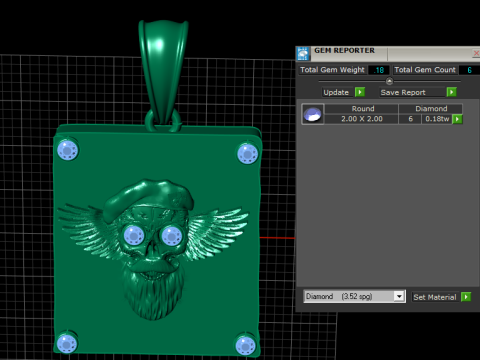Image resolution: width=480 pixels, height=360 pixels.
Task: Open the Diamond (3.52 spg) material dropdown
Action: (x=354, y=296)
